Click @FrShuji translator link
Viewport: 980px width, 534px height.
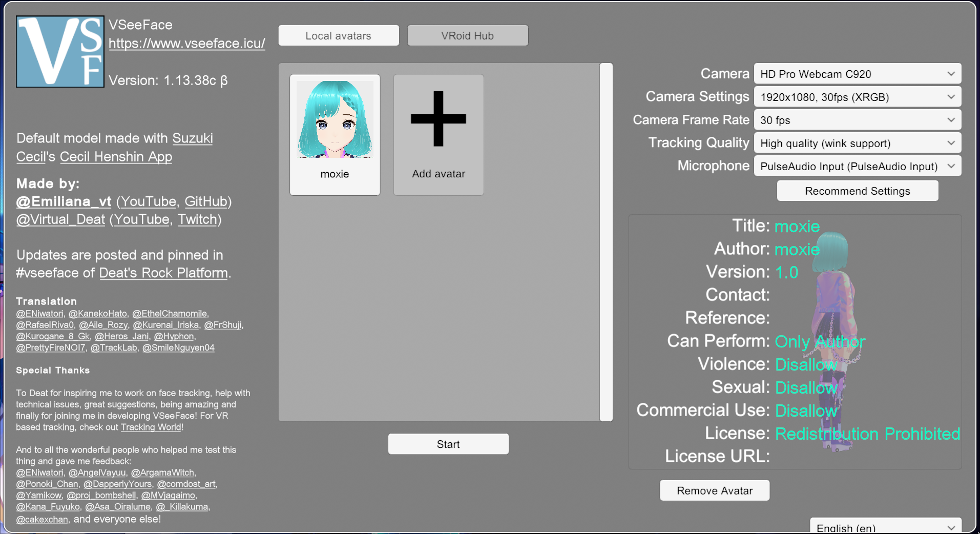223,325
